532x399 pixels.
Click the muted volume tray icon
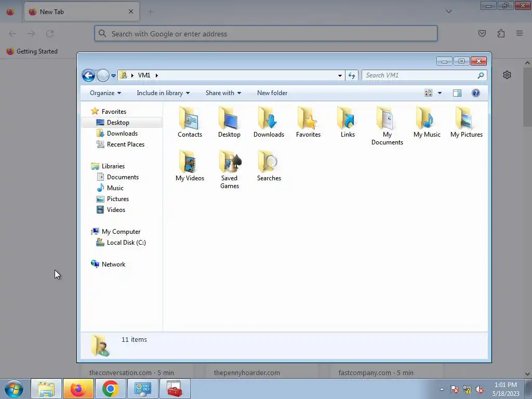480,390
